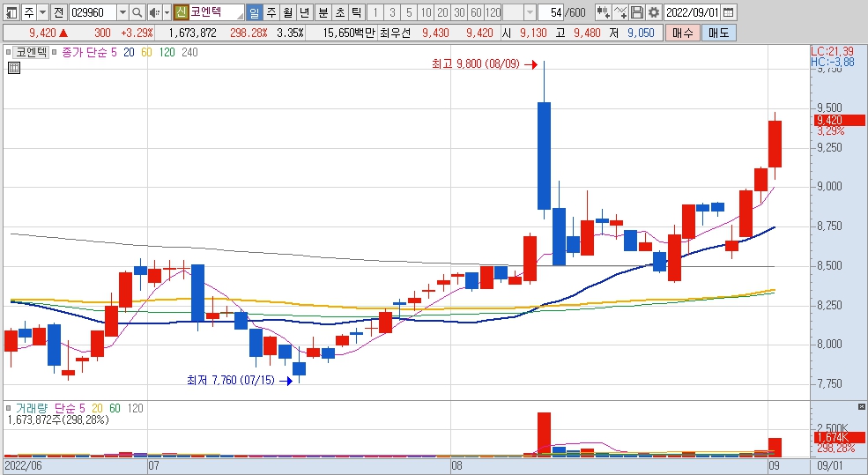Screen dimensions: 868x475
Task: Select the 5 moving average legend
Action: (114, 53)
